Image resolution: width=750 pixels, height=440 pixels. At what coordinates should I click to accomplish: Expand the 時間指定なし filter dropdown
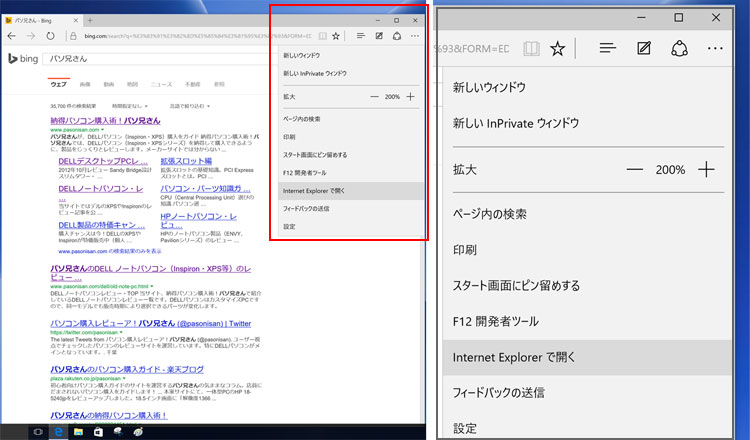pos(130,106)
